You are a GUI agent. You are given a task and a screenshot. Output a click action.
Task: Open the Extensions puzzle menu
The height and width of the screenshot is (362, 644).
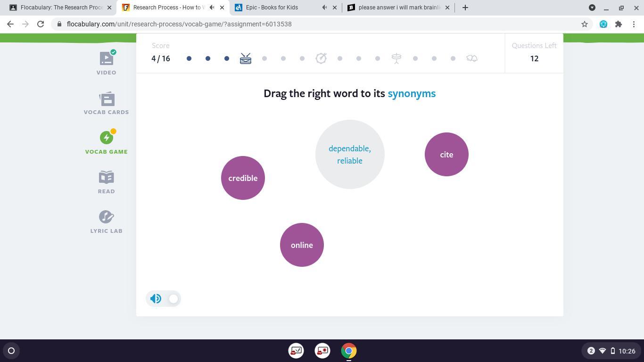point(619,24)
